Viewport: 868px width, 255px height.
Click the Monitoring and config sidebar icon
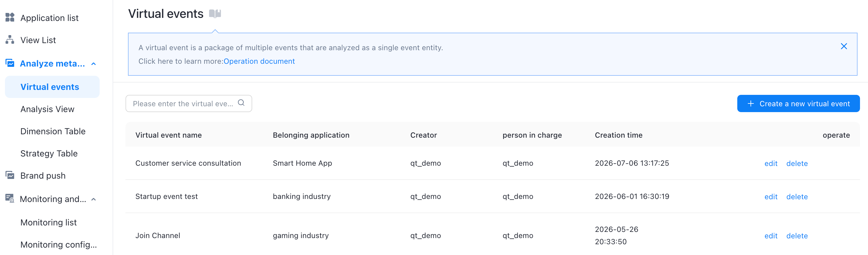[10, 198]
